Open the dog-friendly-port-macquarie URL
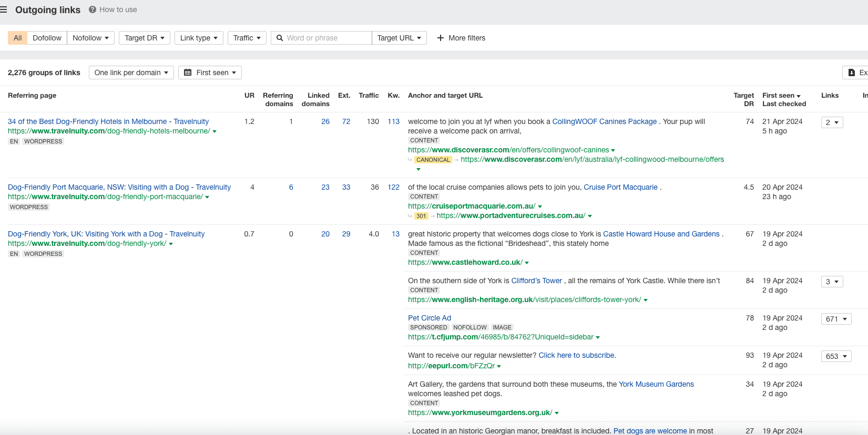The height and width of the screenshot is (435, 868). (105, 196)
